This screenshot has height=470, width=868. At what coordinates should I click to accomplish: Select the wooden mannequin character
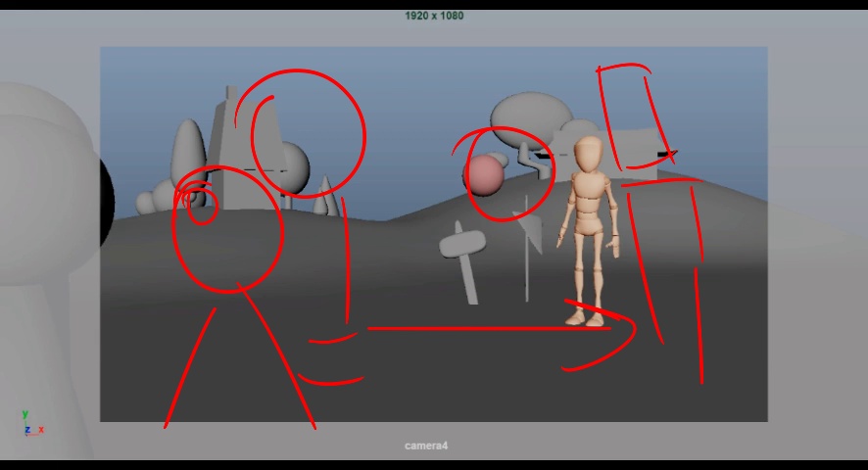tap(589, 230)
